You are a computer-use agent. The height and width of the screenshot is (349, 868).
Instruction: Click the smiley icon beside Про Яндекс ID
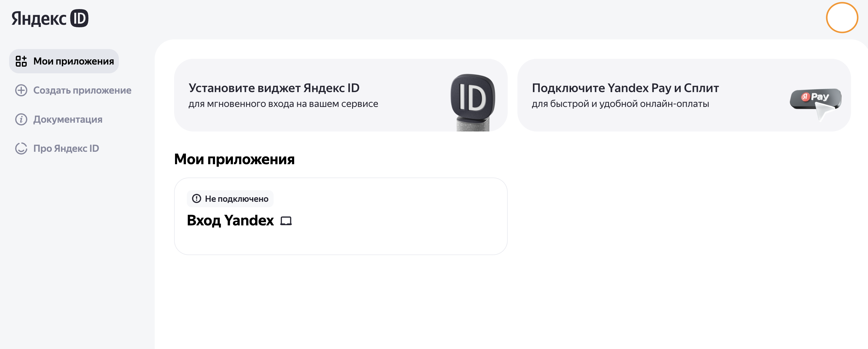21,148
